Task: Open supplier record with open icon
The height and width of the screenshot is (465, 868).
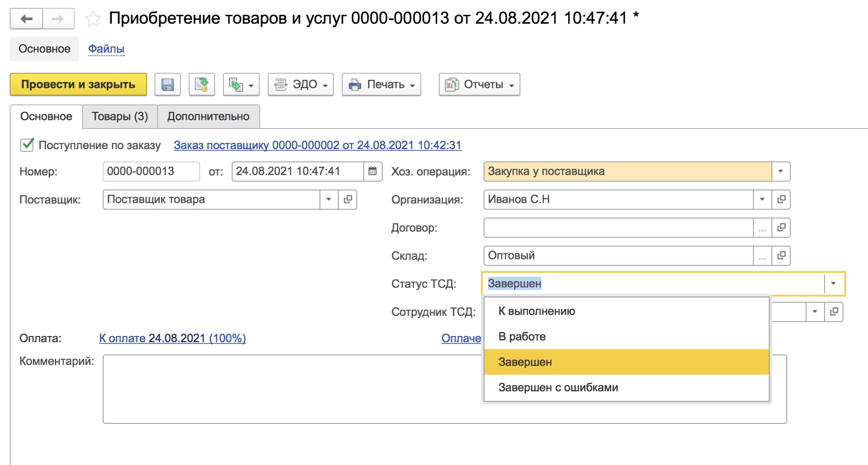Action: point(348,199)
